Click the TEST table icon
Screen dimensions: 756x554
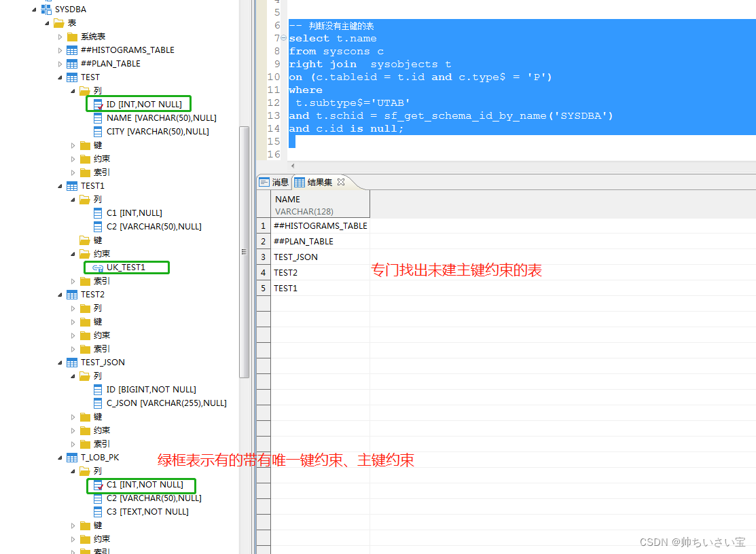point(72,77)
